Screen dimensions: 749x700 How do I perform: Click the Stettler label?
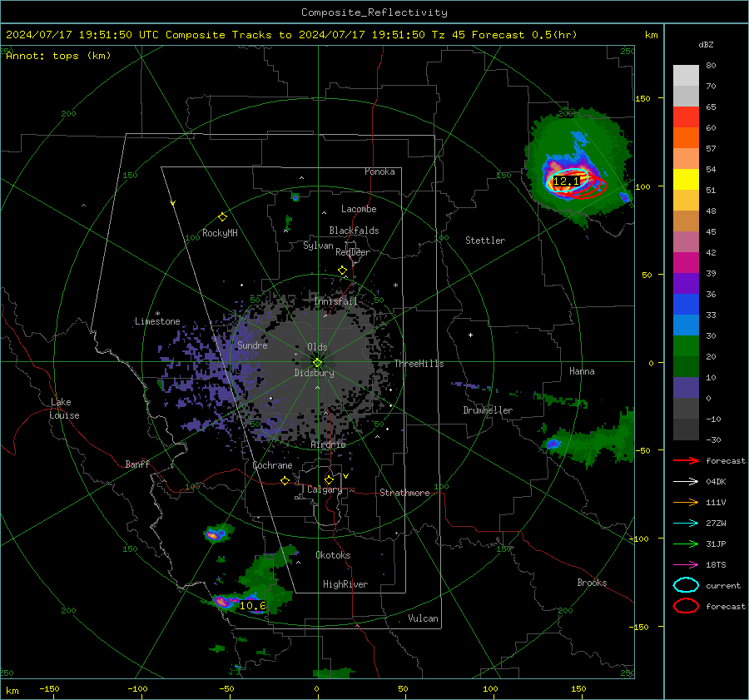[485, 241]
